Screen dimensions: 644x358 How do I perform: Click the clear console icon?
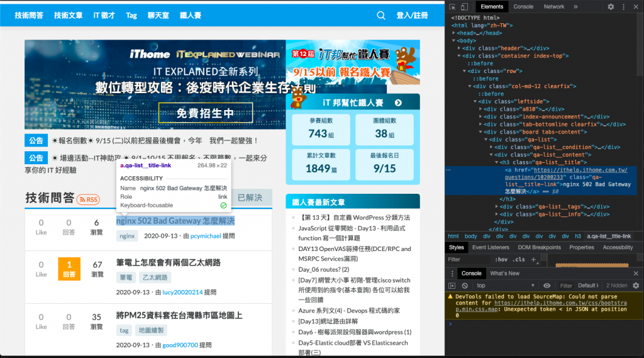[465, 286]
